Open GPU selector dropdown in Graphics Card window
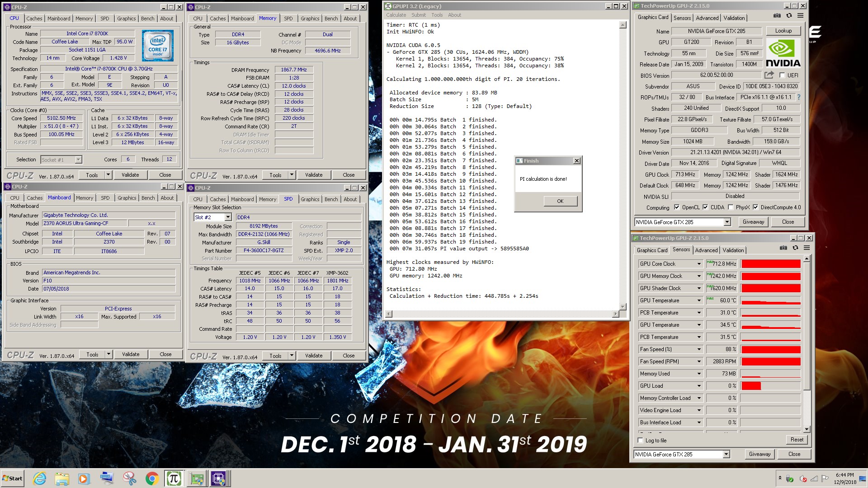 tap(727, 222)
